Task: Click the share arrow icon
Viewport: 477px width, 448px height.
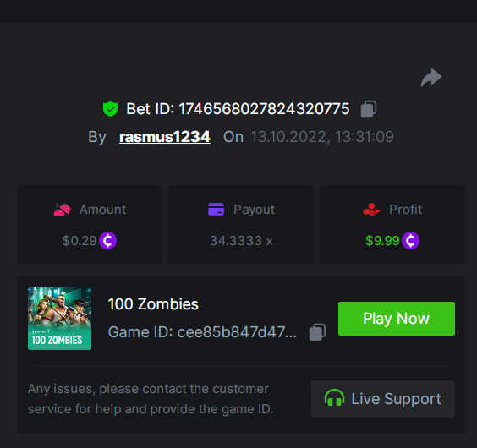Action: pos(431,78)
